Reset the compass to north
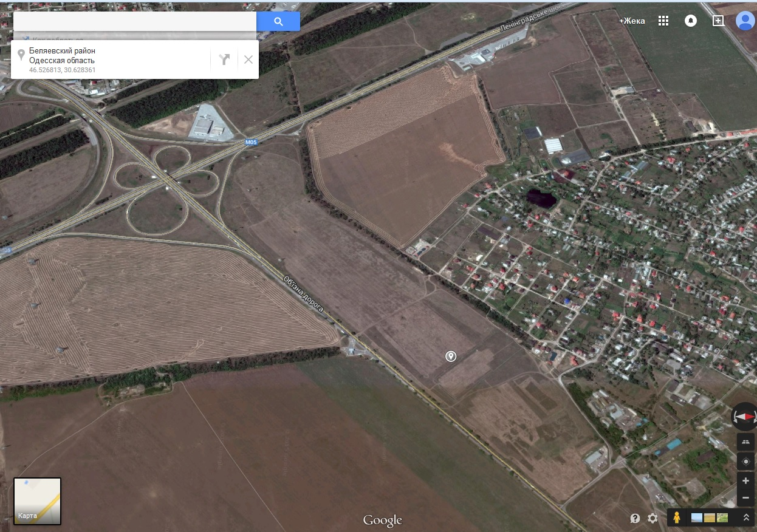The width and height of the screenshot is (757, 532). click(x=745, y=417)
